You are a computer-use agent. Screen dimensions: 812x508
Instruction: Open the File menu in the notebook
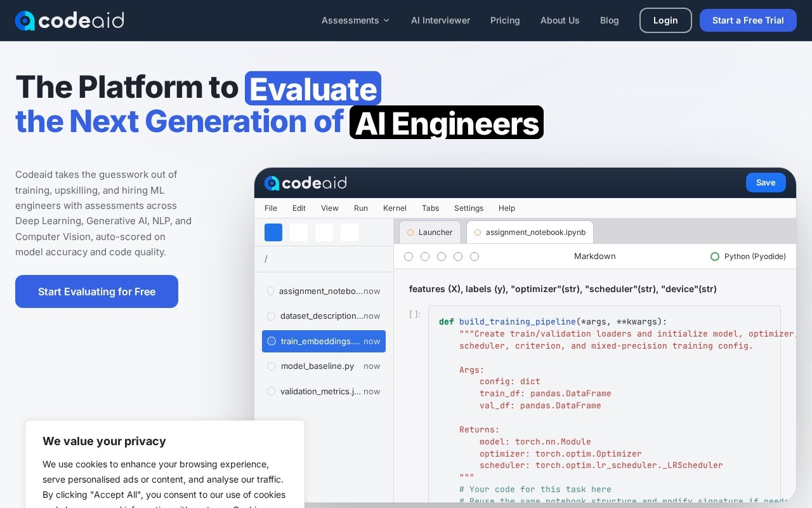tap(271, 208)
